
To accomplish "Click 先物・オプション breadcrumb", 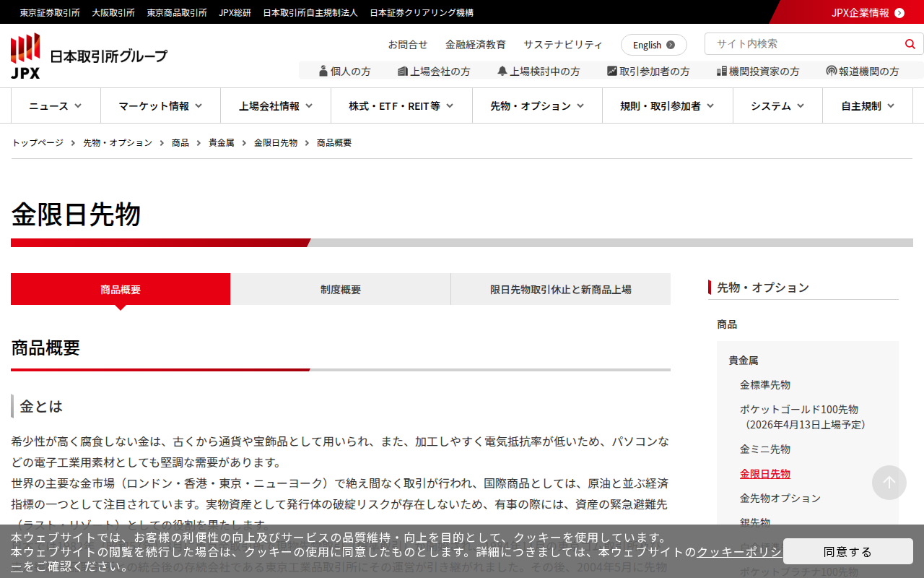I will 118,143.
